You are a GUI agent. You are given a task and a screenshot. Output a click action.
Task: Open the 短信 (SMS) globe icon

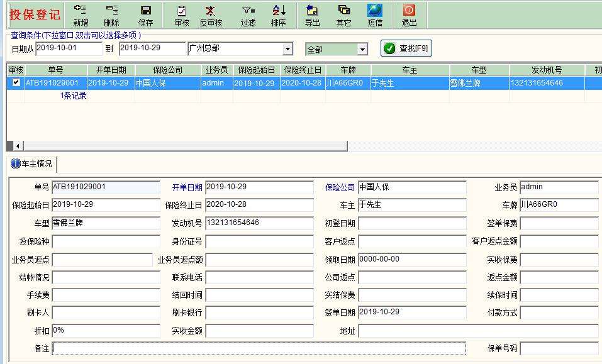tap(375, 15)
